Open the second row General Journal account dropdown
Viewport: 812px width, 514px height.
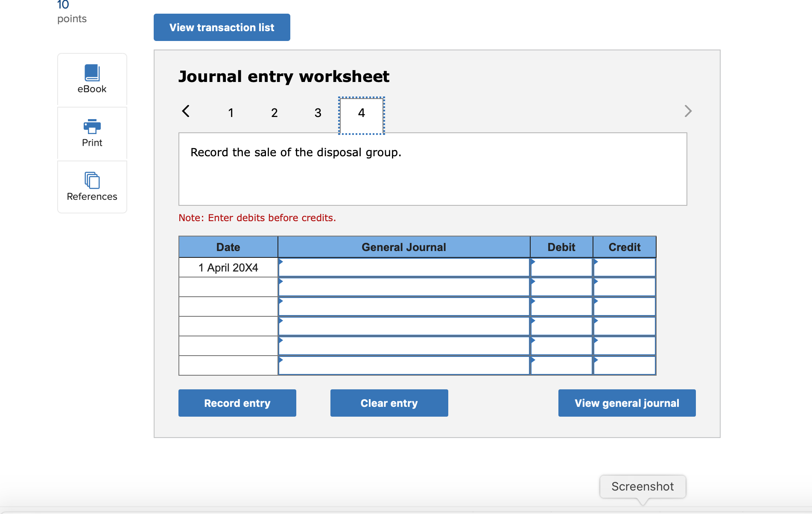404,287
